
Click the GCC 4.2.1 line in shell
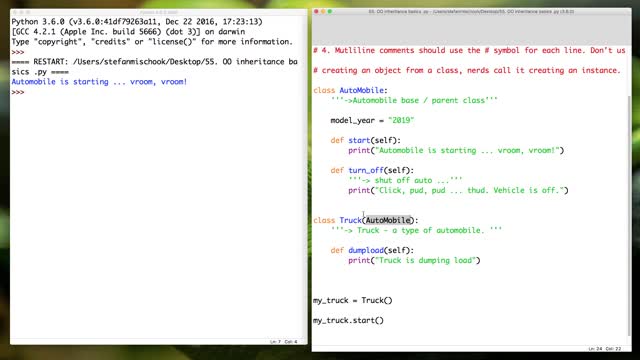pyautogui.click(x=128, y=31)
